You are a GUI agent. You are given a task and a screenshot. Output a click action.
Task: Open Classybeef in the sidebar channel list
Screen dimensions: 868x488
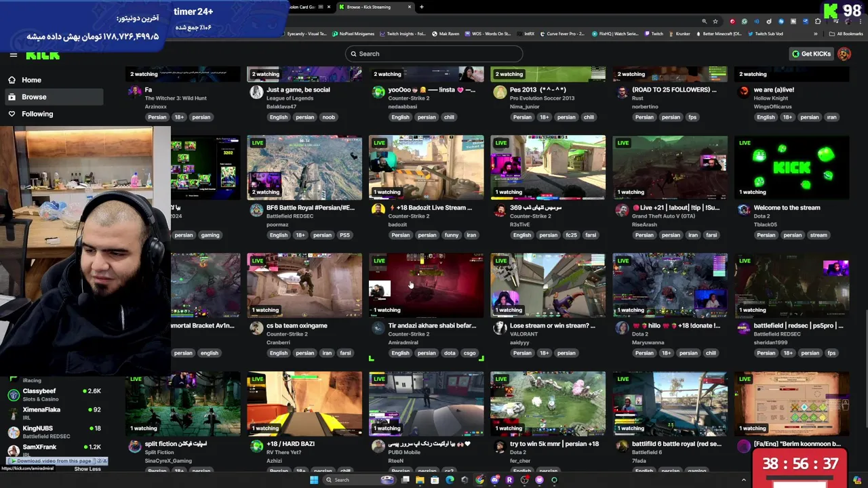[x=54, y=394]
